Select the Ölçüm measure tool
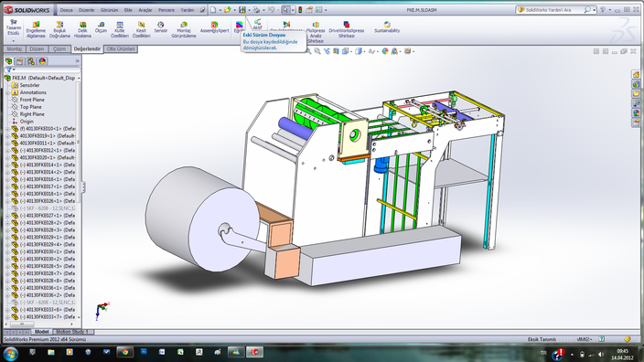This screenshot has height=362, width=644. 101,27
